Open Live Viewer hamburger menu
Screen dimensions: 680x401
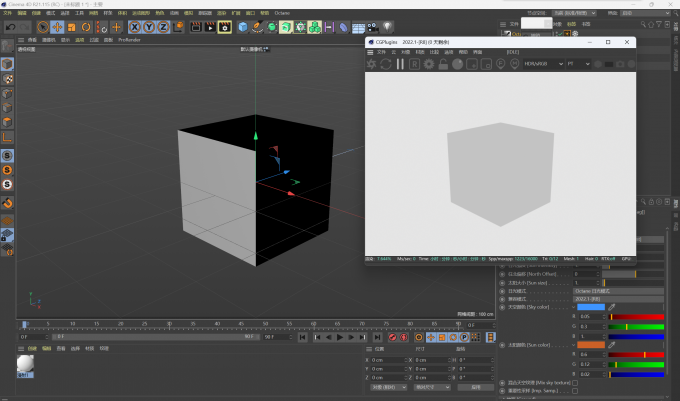coord(370,52)
